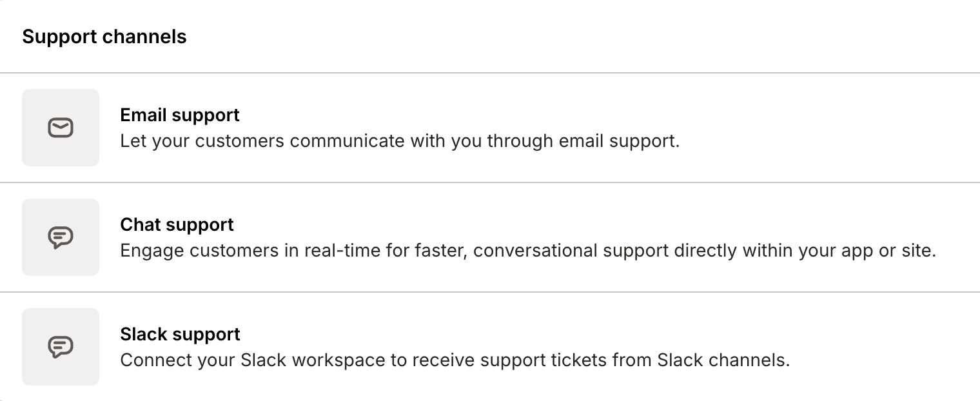980x401 pixels.
Task: Click the Email support heading text
Action: [x=179, y=115]
